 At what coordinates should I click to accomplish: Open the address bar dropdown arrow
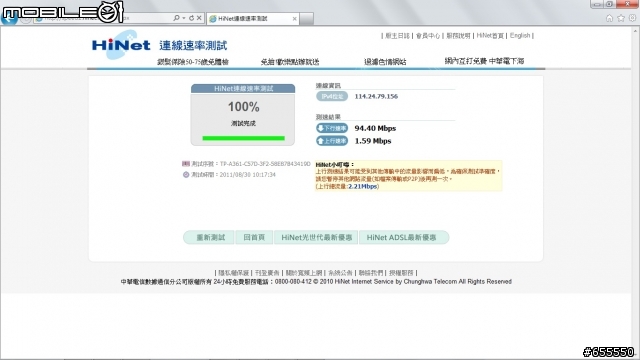(184, 18)
